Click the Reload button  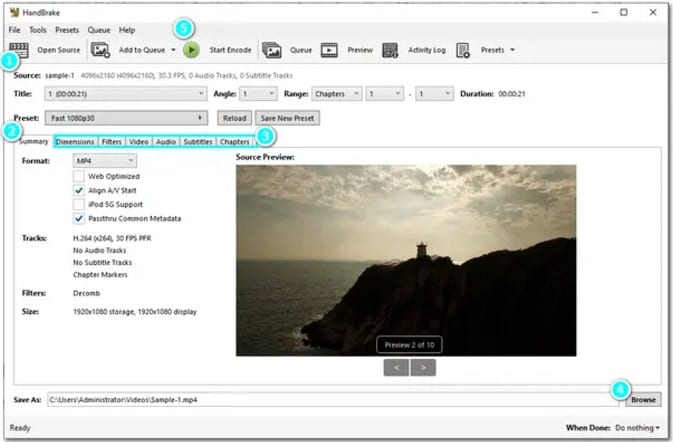click(234, 118)
